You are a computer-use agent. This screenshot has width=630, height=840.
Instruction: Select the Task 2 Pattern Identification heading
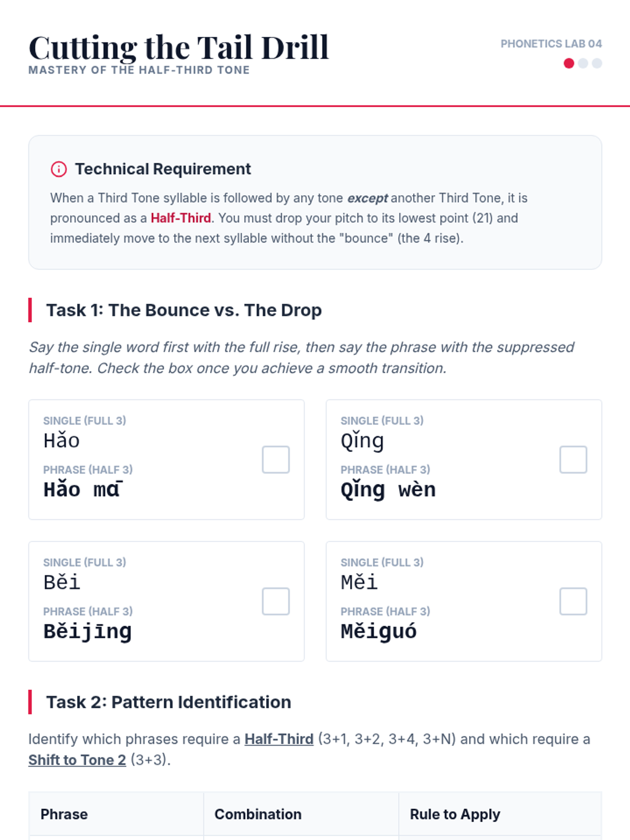pos(169,702)
